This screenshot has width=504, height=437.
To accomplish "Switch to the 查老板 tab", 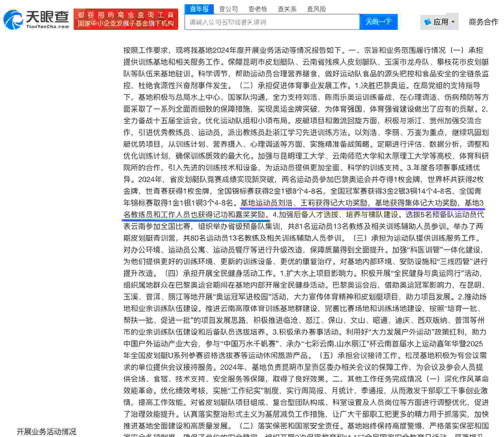I will [x=258, y=9].
